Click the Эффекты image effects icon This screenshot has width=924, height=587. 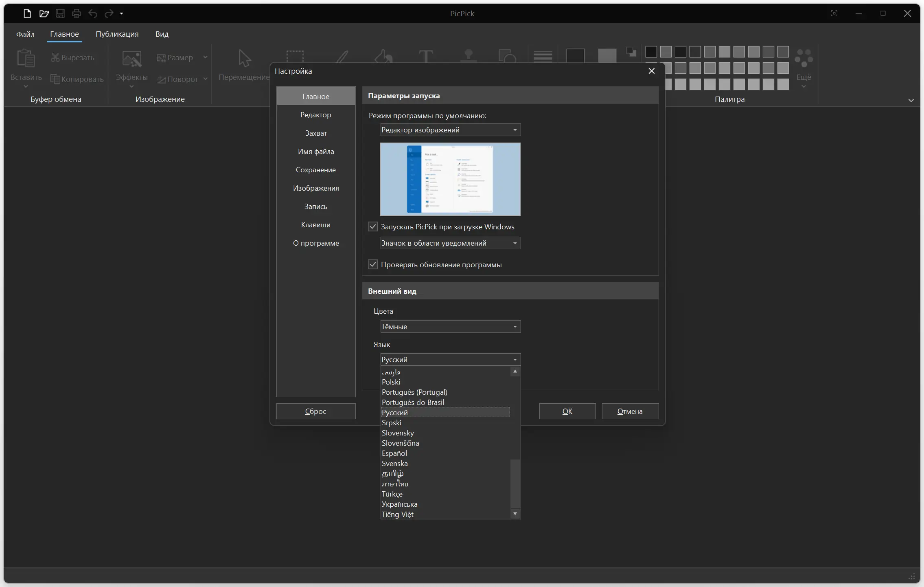tap(131, 59)
